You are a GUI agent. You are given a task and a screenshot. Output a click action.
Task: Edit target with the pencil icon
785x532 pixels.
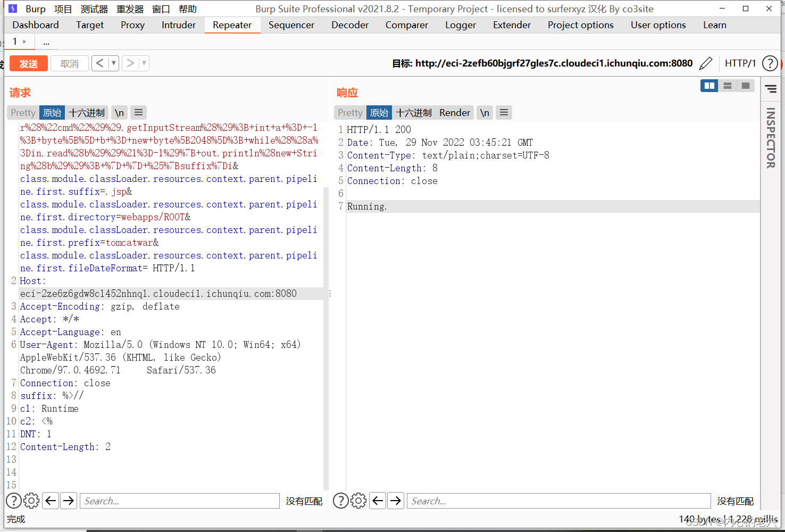click(x=706, y=63)
